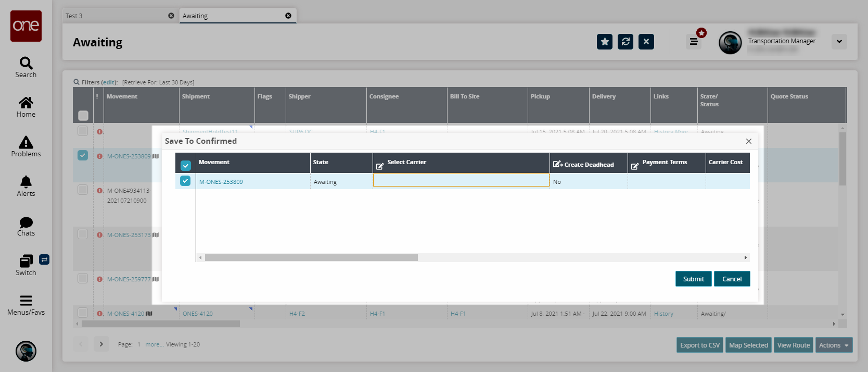Click the refresh icon in page header
The width and height of the screenshot is (868, 372).
626,42
